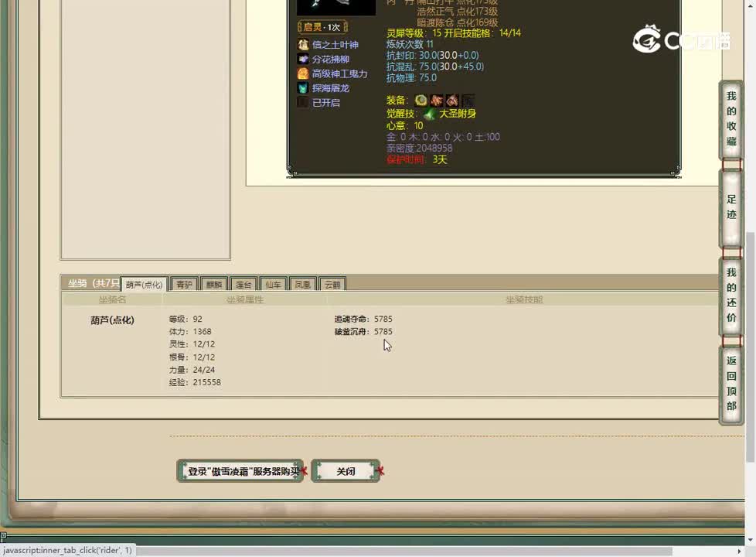This screenshot has height=557, width=756.
Task: Click the 保护时间 3天 line
Action: point(417,160)
